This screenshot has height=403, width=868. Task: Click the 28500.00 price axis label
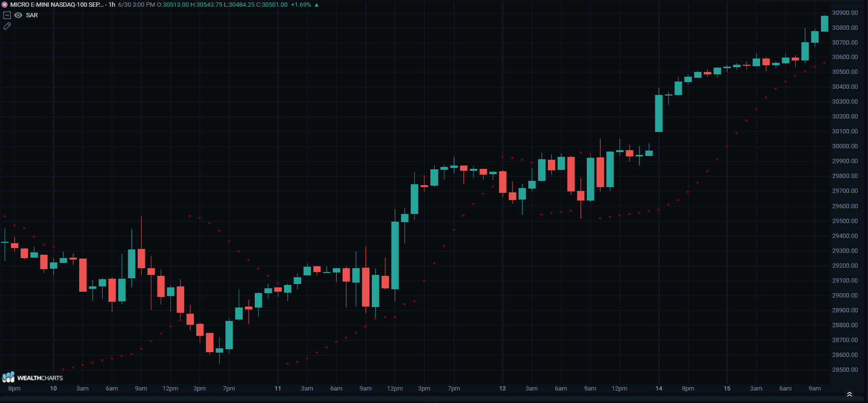(845, 370)
